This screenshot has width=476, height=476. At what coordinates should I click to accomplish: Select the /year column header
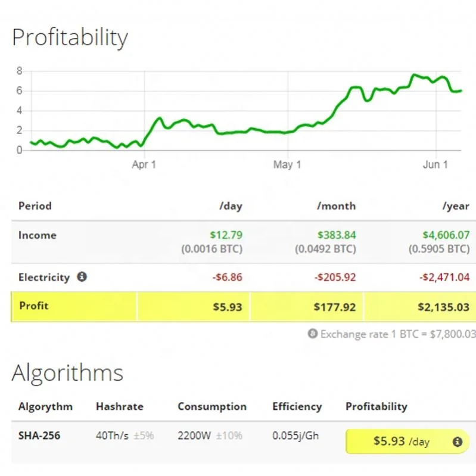456,206
